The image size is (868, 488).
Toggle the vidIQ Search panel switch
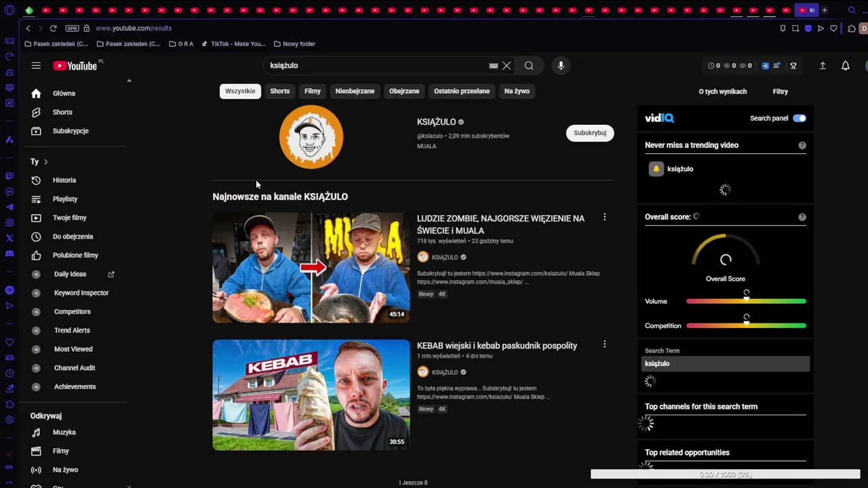click(800, 118)
